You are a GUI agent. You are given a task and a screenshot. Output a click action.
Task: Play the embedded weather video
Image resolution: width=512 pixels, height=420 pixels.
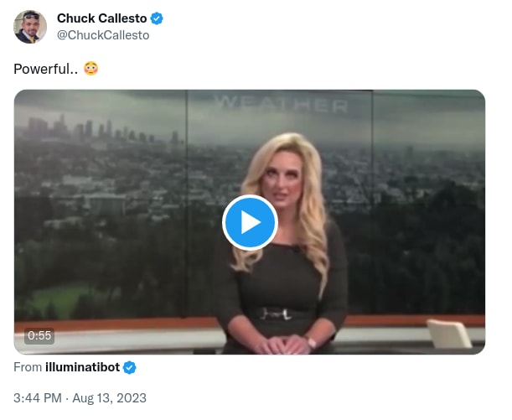[x=250, y=223]
